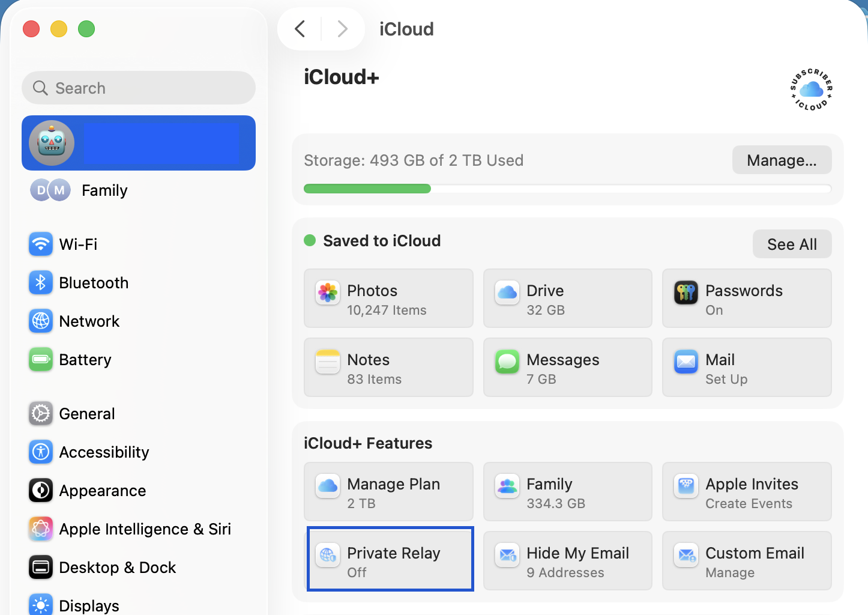Click the Private Relay globe icon

[328, 556]
